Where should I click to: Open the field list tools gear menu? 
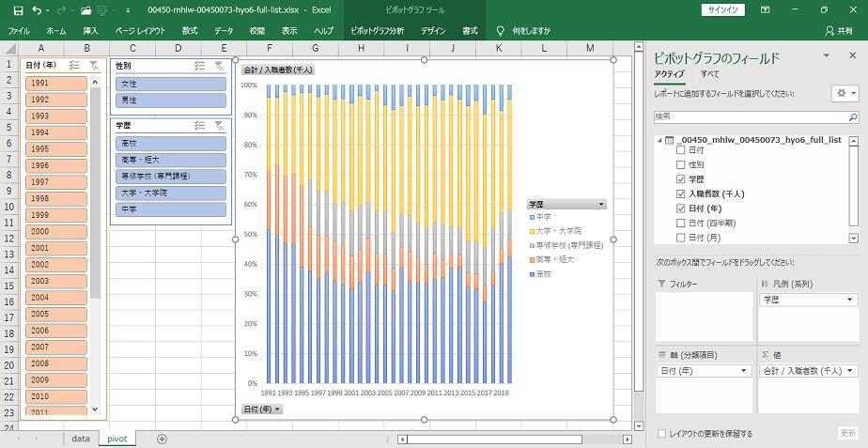point(845,94)
